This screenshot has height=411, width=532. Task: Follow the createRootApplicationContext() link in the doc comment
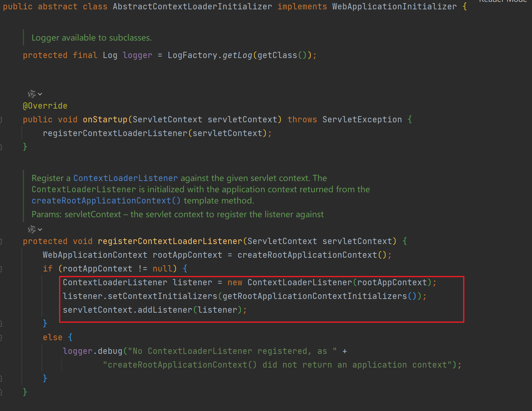click(106, 201)
